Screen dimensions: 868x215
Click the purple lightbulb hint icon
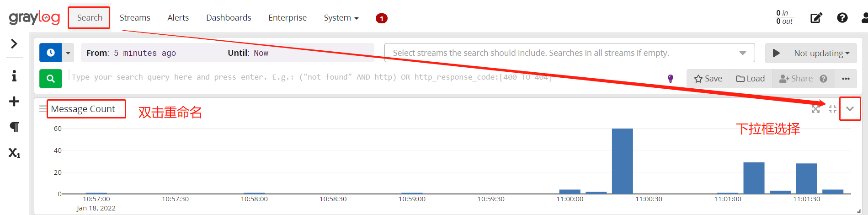point(671,78)
